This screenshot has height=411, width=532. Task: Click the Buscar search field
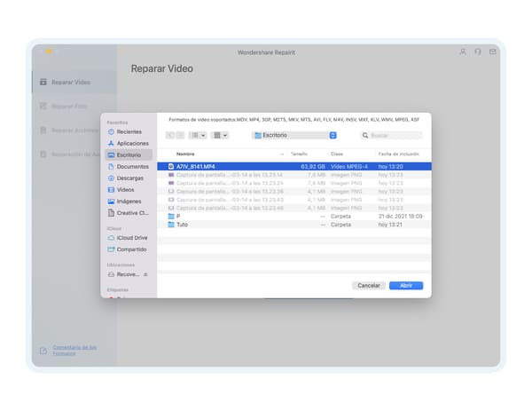click(391, 135)
